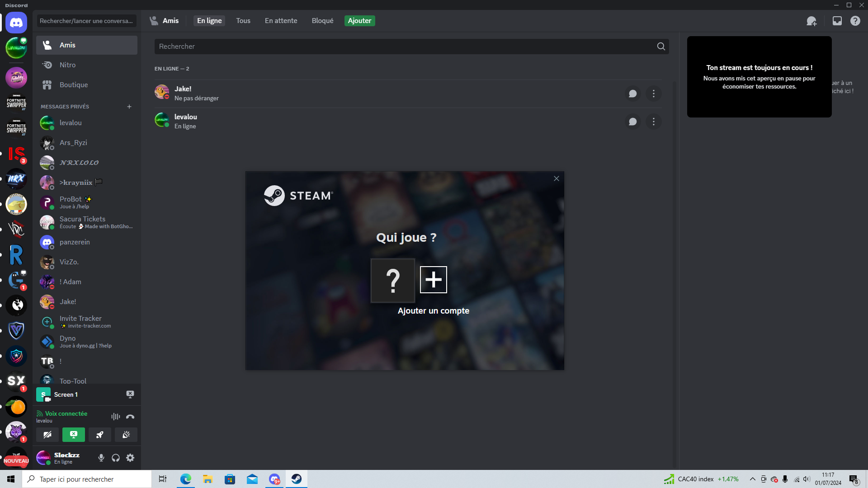Open the paused stream preview
The image size is (868, 488).
(x=759, y=77)
